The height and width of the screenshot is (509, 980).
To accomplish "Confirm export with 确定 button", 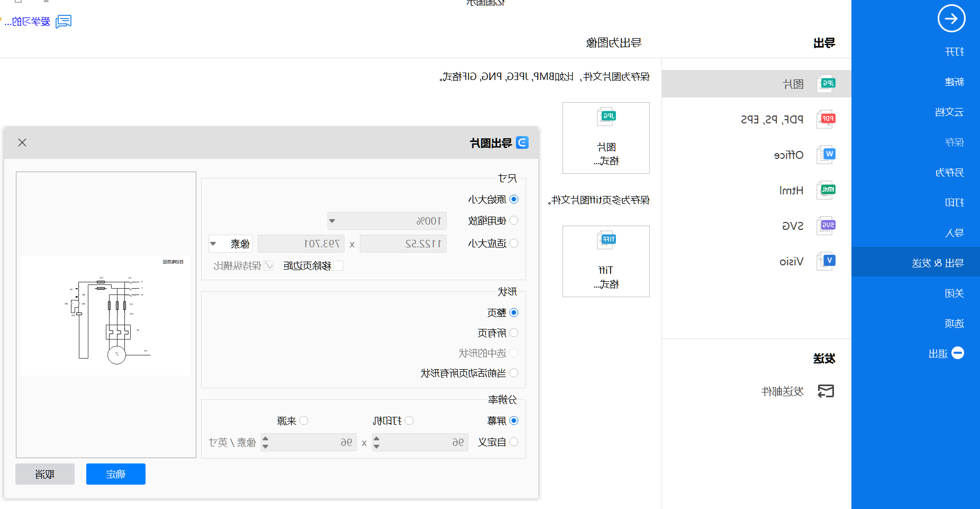I will 116,474.
